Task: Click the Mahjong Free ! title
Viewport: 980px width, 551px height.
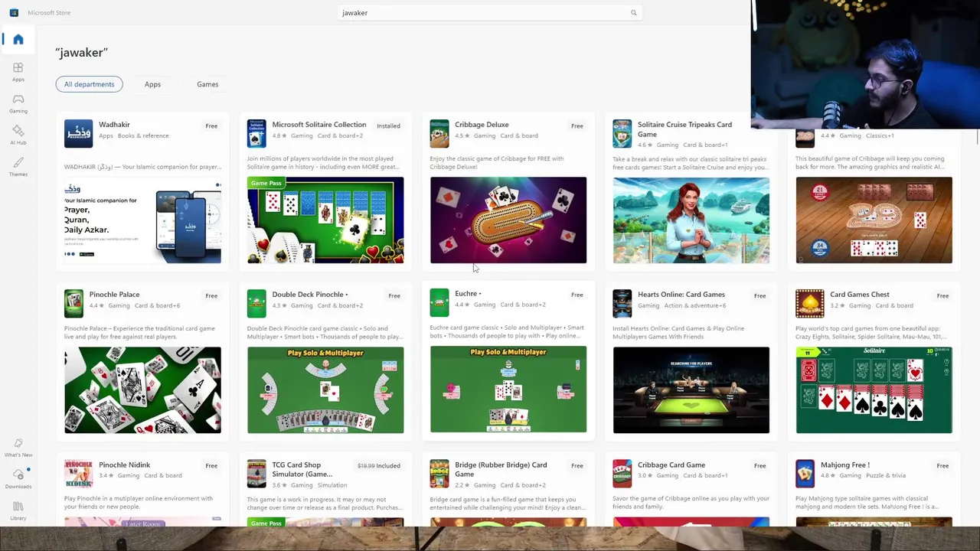Action: (x=844, y=465)
